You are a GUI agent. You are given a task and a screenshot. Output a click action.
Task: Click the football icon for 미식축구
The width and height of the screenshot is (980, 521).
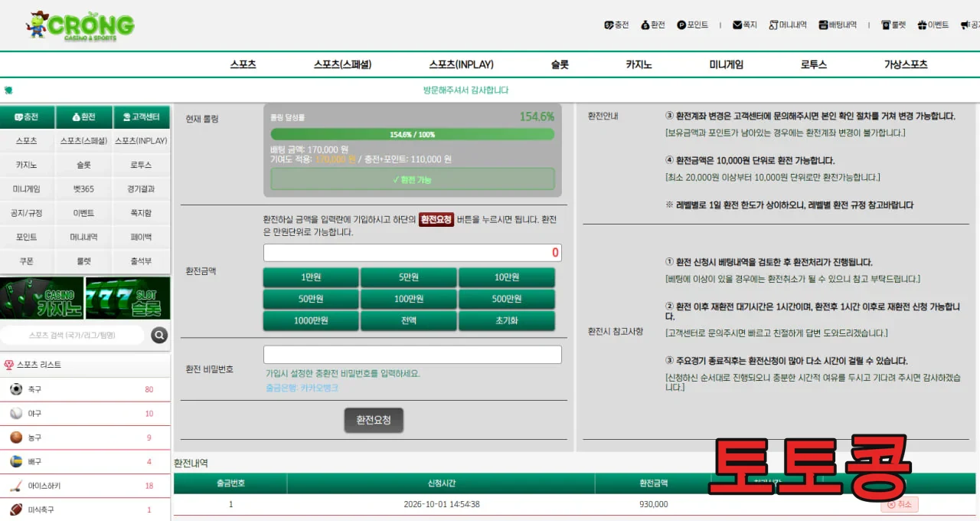[16, 510]
